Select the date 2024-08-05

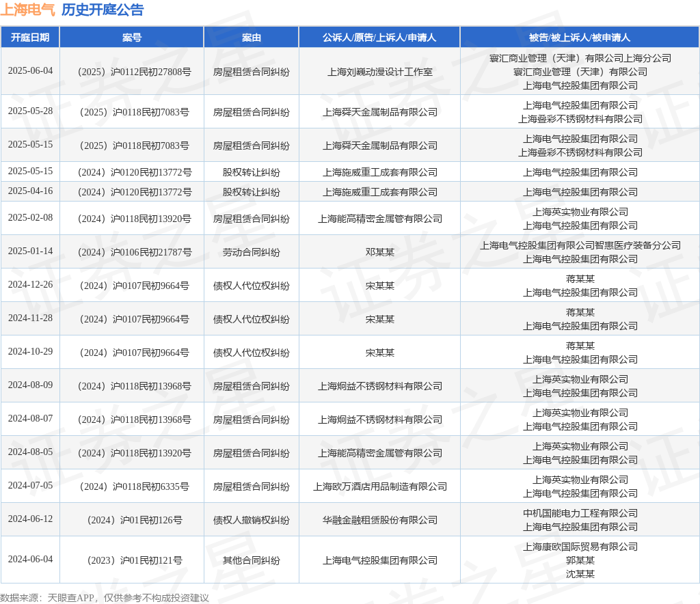point(30,452)
